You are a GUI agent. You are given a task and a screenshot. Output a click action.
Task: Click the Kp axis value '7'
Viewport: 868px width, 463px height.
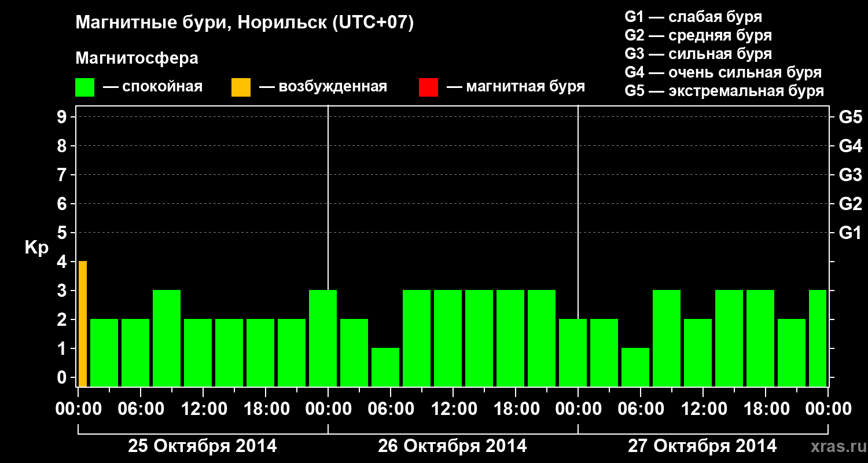[63, 175]
